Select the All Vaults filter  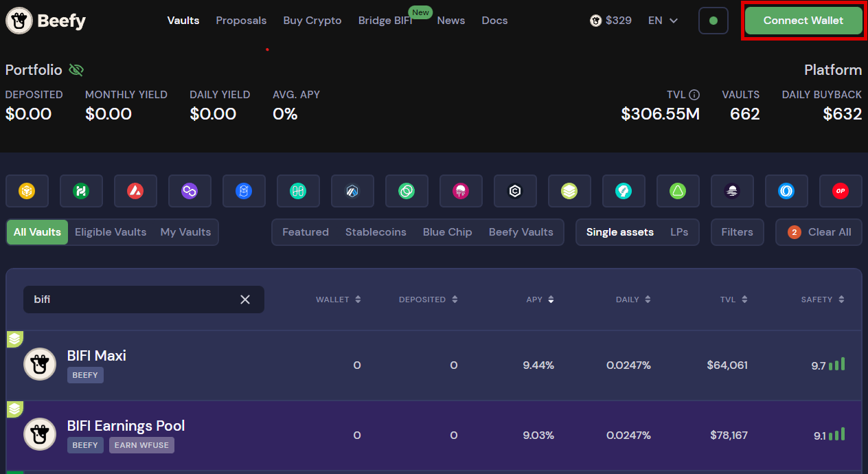click(x=37, y=232)
